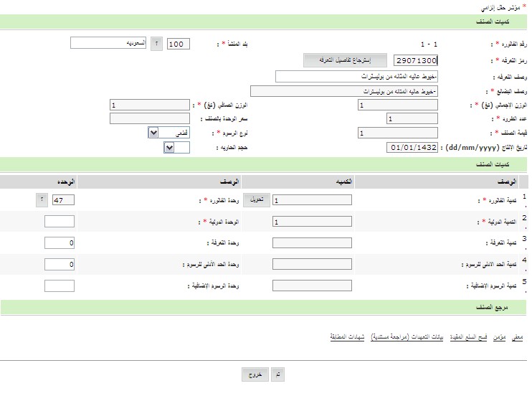Click the goods description (وصف البضائع) text field
Viewport: 532px width, 396px height.
pos(343,91)
